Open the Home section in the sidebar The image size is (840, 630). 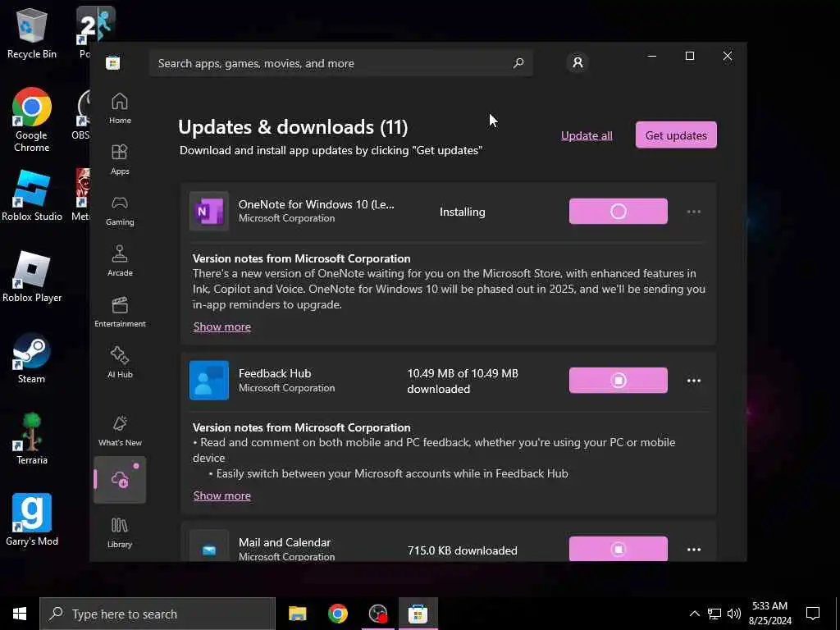tap(120, 108)
